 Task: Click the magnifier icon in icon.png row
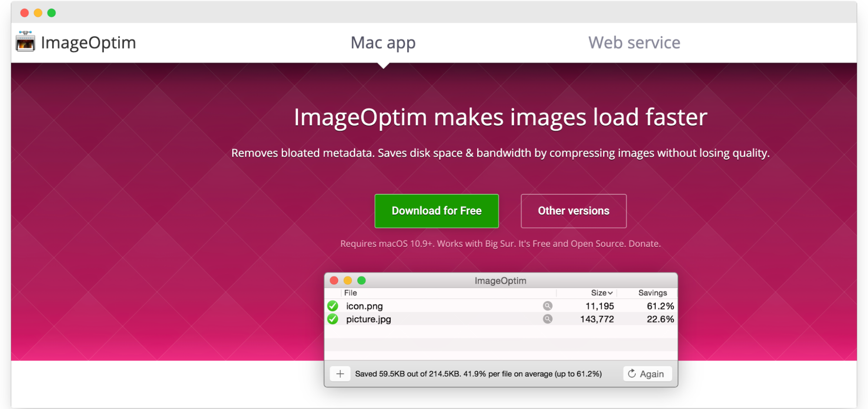click(548, 306)
